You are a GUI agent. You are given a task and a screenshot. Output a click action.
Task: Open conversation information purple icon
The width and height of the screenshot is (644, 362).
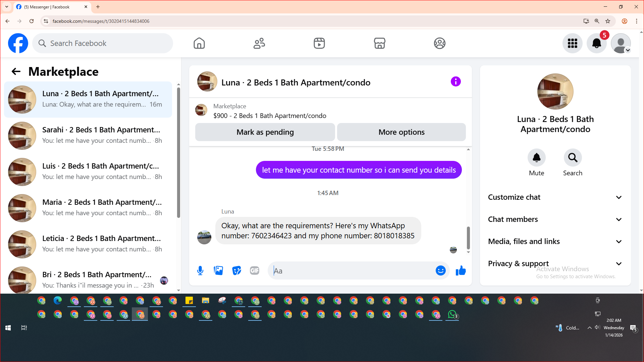pyautogui.click(x=455, y=81)
